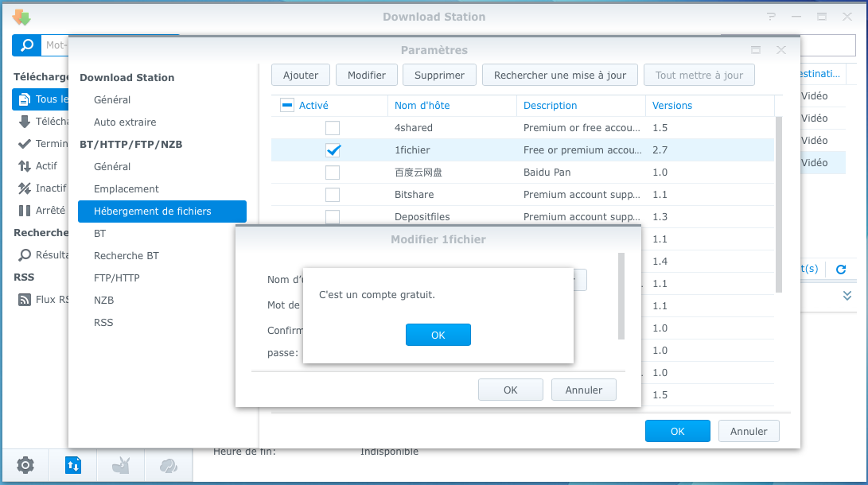Select Hébergement de fichiers section
The height and width of the screenshot is (485, 868).
[162, 211]
